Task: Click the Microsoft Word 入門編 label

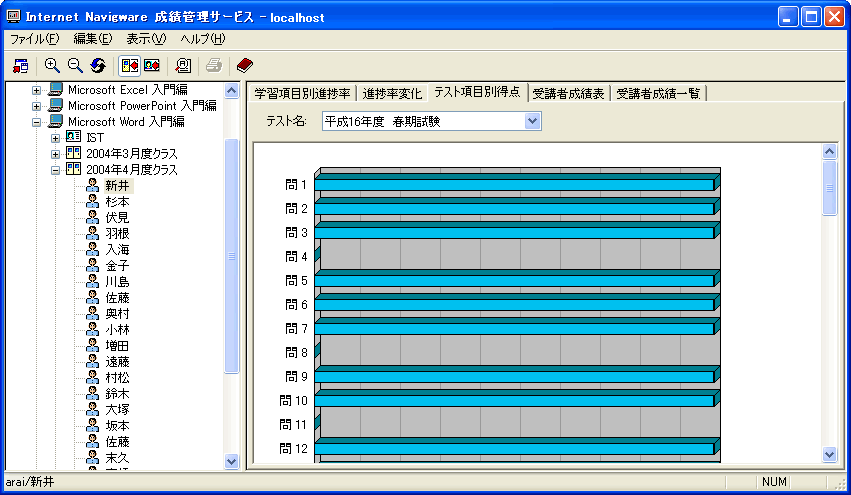Action: tap(126, 122)
